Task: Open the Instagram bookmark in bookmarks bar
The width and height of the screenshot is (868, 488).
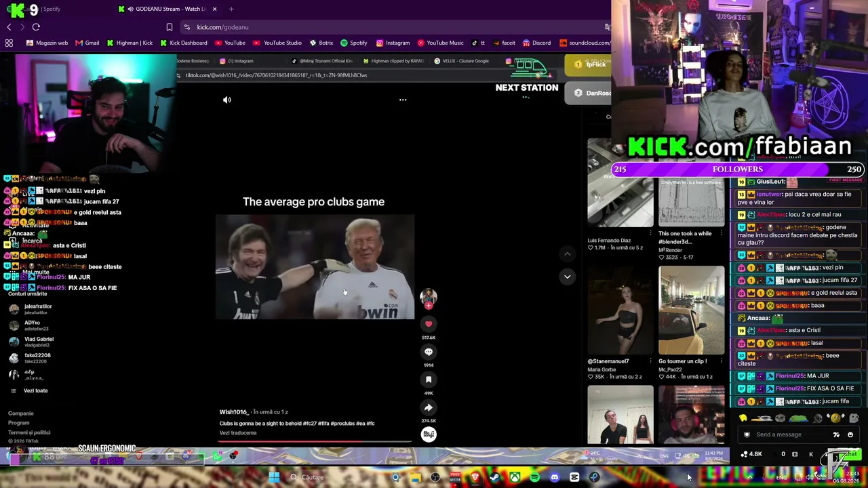Action: click(393, 43)
